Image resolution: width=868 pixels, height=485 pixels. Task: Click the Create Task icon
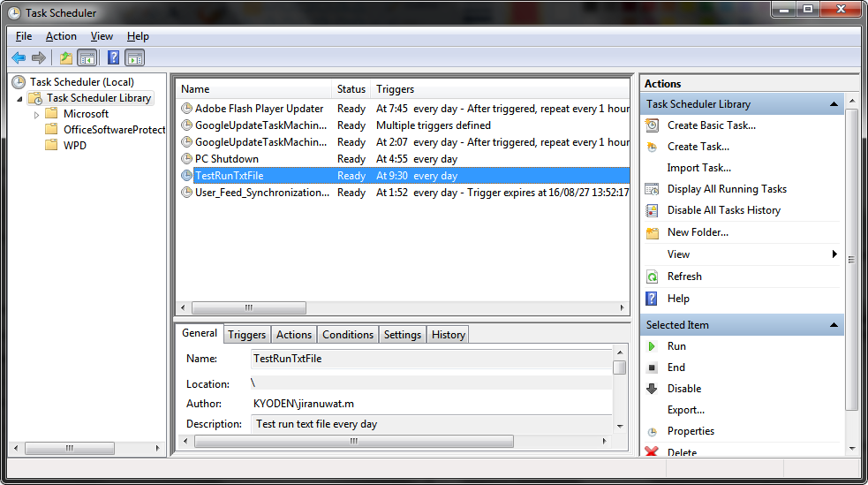653,147
